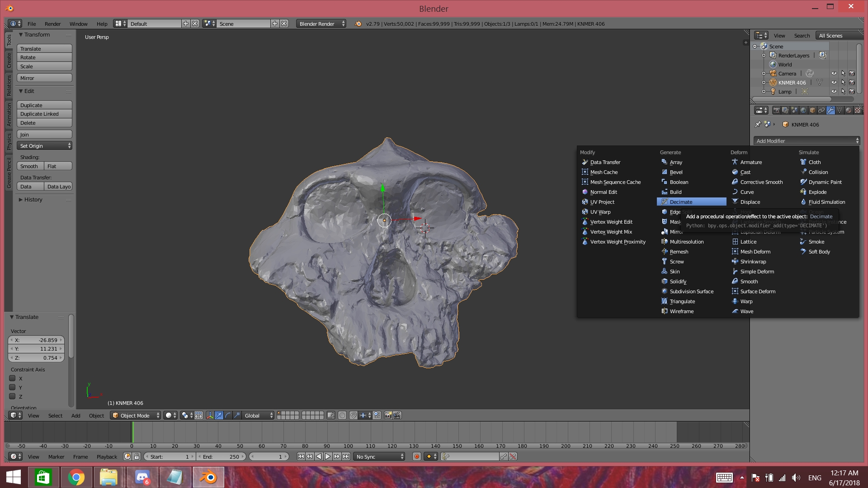Click the KNMER 406 mesh data icon in outliner
The width and height of the screenshot is (868, 488).
[x=820, y=83]
